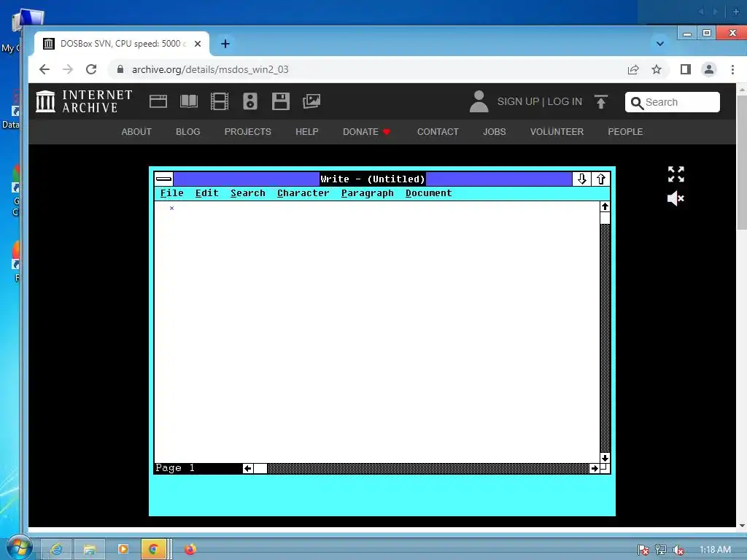Open the Texts book icon
The height and width of the screenshot is (560, 747).
(189, 101)
